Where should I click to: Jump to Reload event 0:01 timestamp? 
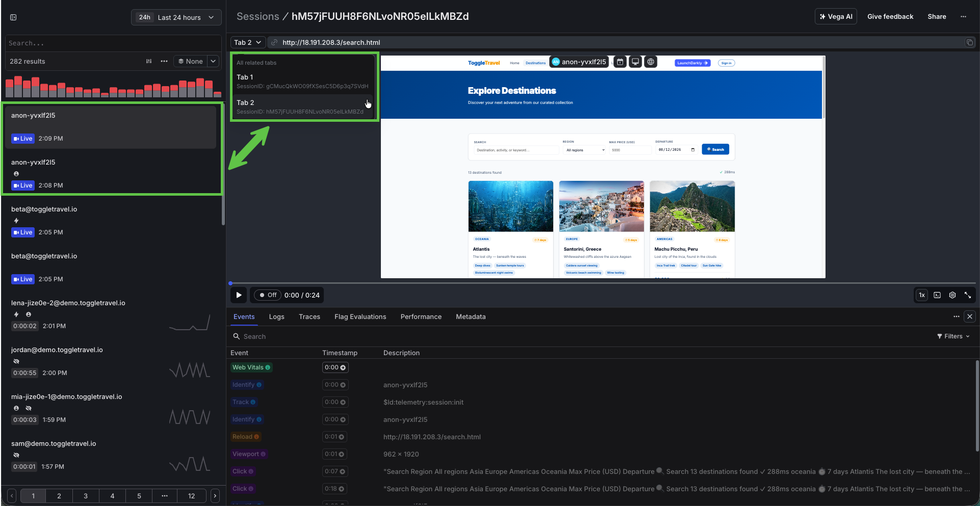pos(334,437)
